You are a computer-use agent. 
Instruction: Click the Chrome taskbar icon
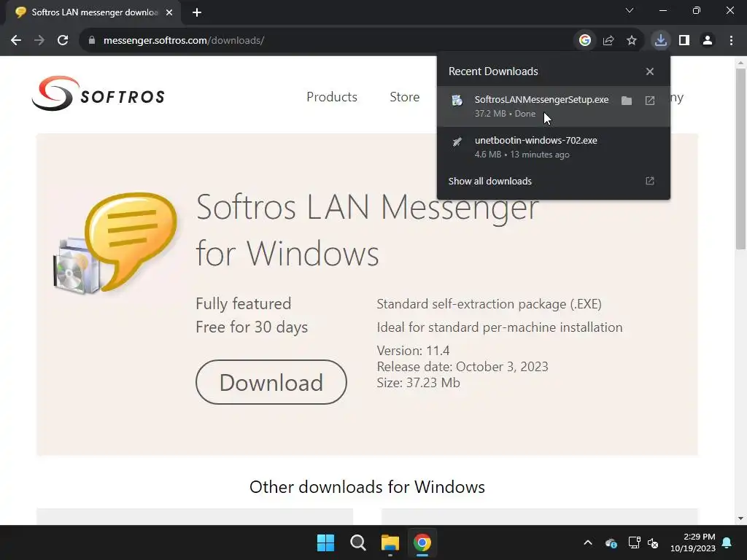point(422,542)
